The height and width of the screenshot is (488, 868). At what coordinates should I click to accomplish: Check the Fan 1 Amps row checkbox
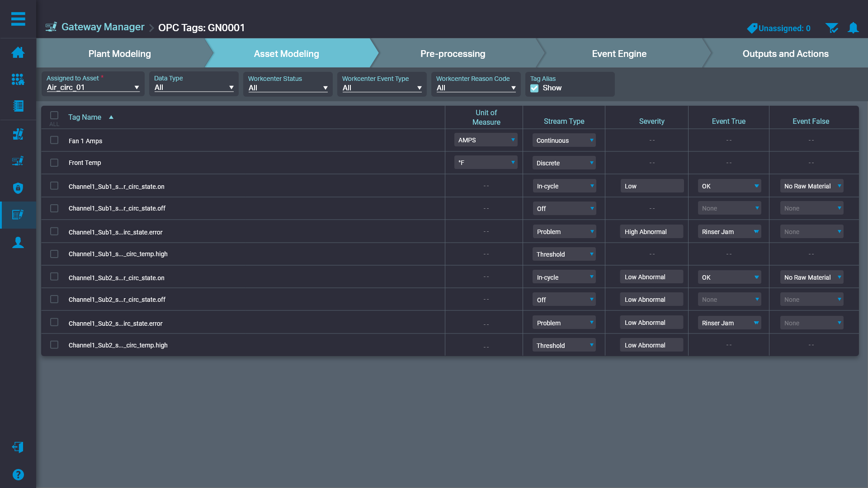(54, 140)
